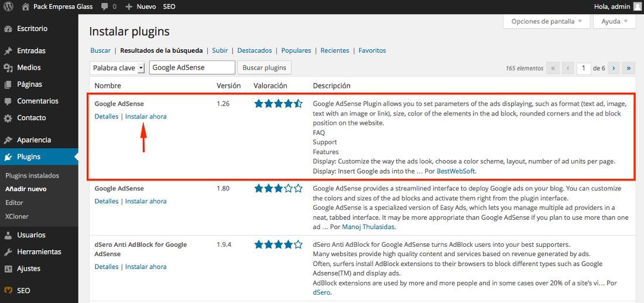
Task: Click the SEO Yoast icon in sidebar
Action: coord(8,291)
